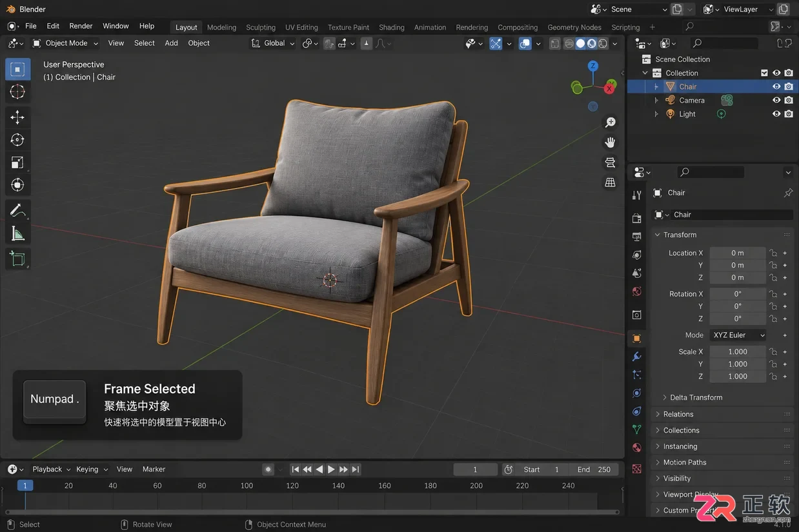Switch to Wireframe shading
The image size is (799, 532).
coord(569,43)
